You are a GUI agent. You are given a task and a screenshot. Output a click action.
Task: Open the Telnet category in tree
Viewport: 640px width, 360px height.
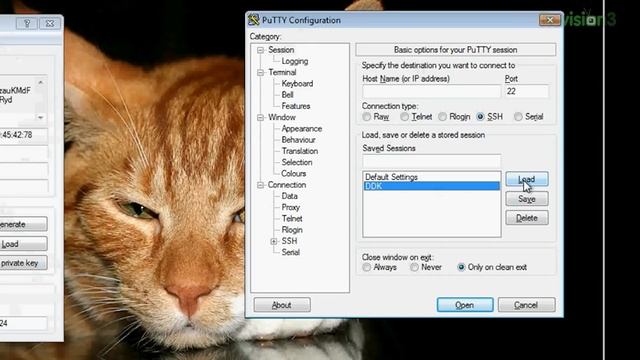tap(292, 218)
